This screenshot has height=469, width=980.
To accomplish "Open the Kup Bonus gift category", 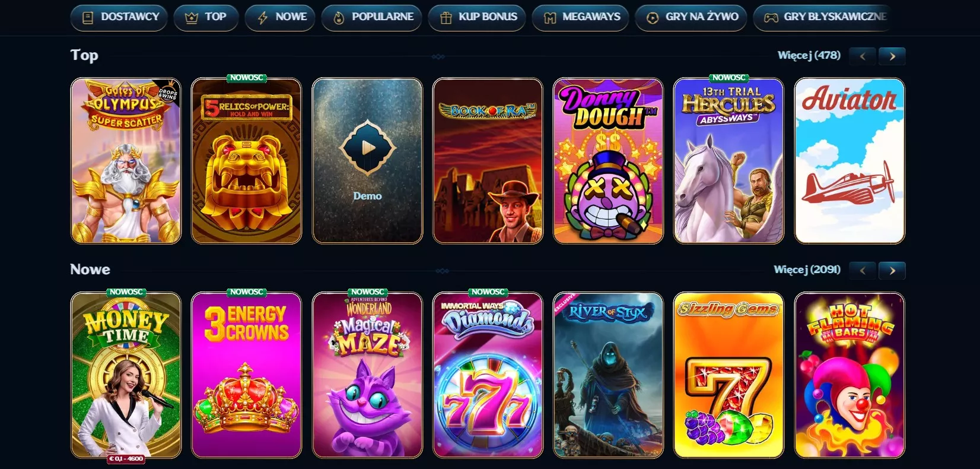I will point(477,17).
